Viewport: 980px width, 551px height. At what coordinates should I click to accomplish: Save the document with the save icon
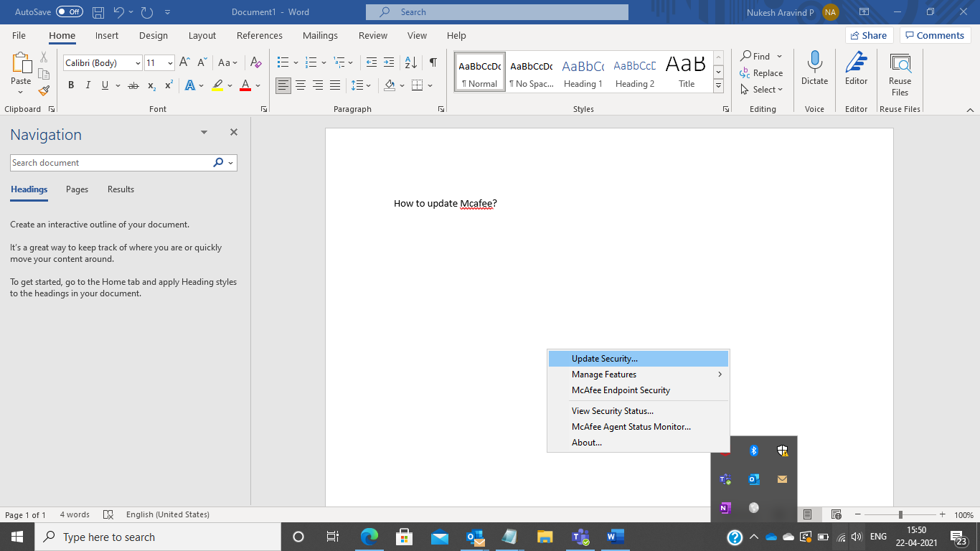[99, 12]
